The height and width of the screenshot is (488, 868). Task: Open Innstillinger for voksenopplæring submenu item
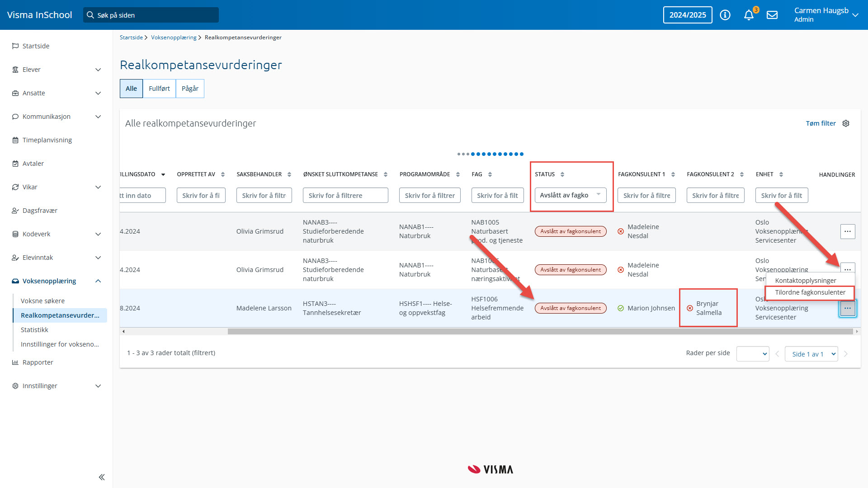click(60, 344)
